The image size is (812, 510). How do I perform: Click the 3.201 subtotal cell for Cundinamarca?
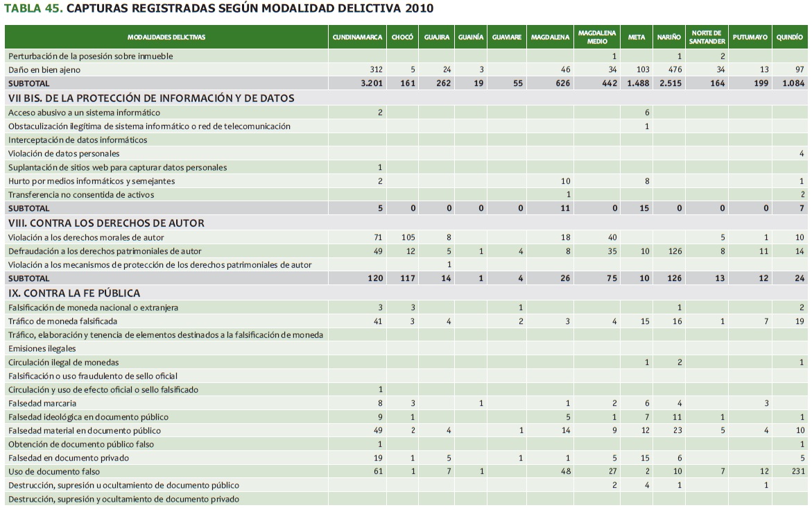(x=370, y=83)
